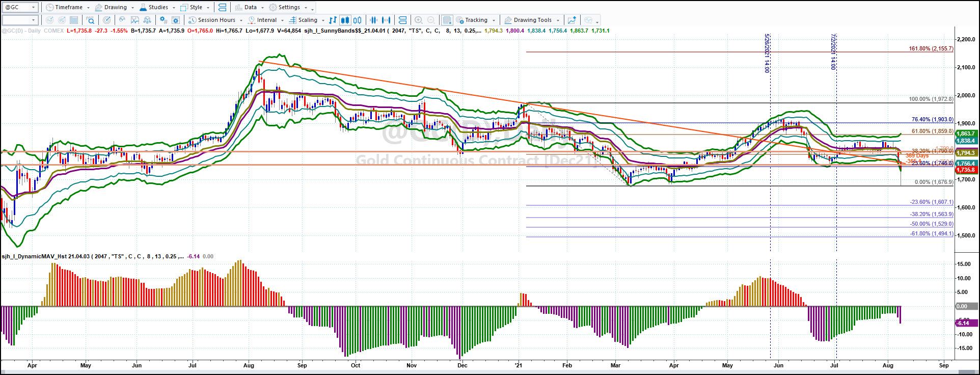Click the gear with hash icon
The height and width of the screenshot is (375, 980).
coord(163,20)
